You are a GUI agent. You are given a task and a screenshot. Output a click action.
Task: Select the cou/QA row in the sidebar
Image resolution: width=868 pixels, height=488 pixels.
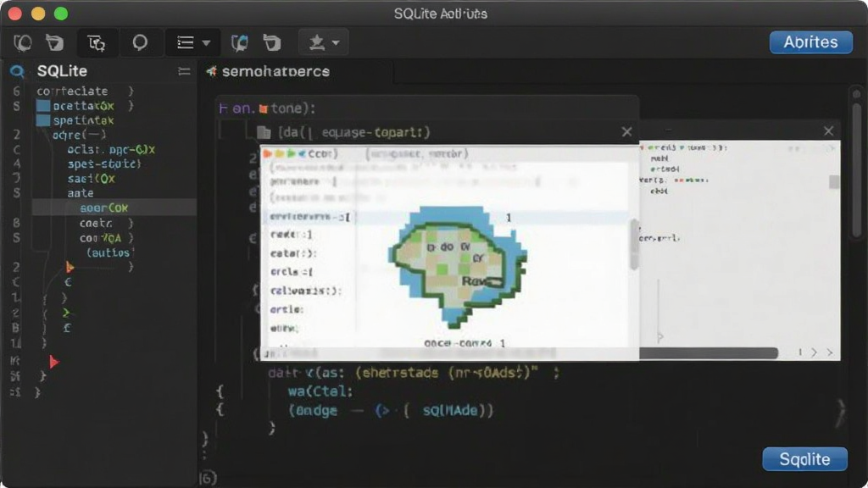(100, 238)
